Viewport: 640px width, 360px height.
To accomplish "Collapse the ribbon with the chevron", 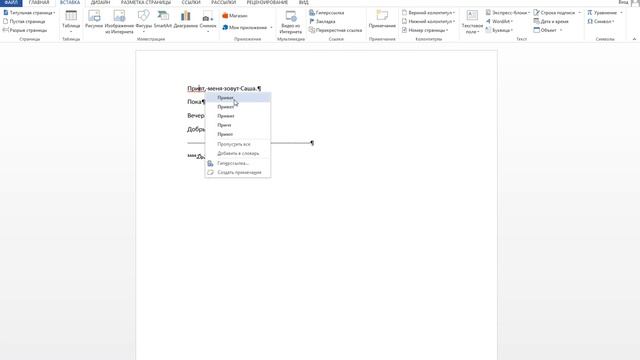I will [634, 39].
